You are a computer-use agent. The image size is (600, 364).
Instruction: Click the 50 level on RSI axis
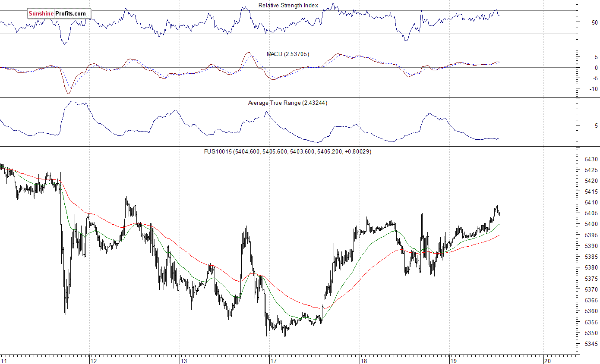pos(594,22)
